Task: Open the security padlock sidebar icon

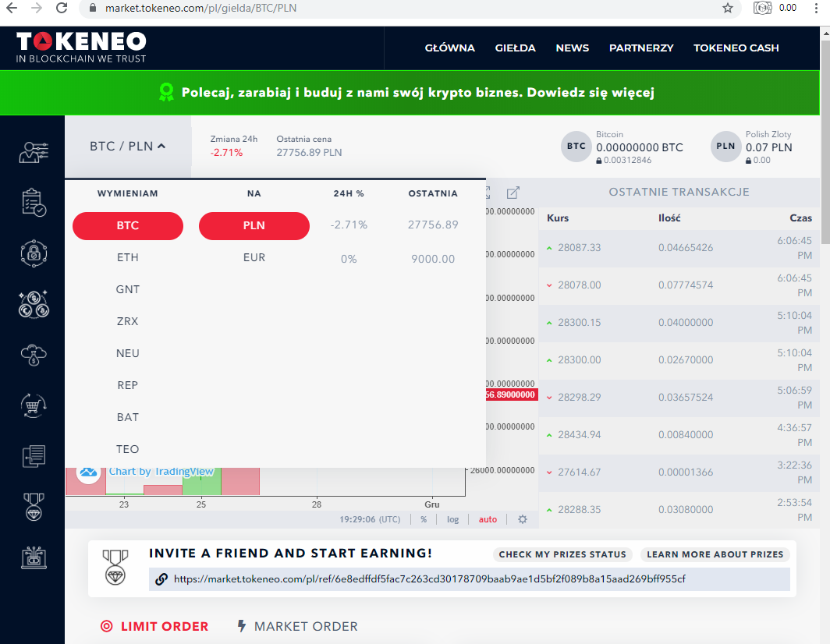Action: [34, 253]
